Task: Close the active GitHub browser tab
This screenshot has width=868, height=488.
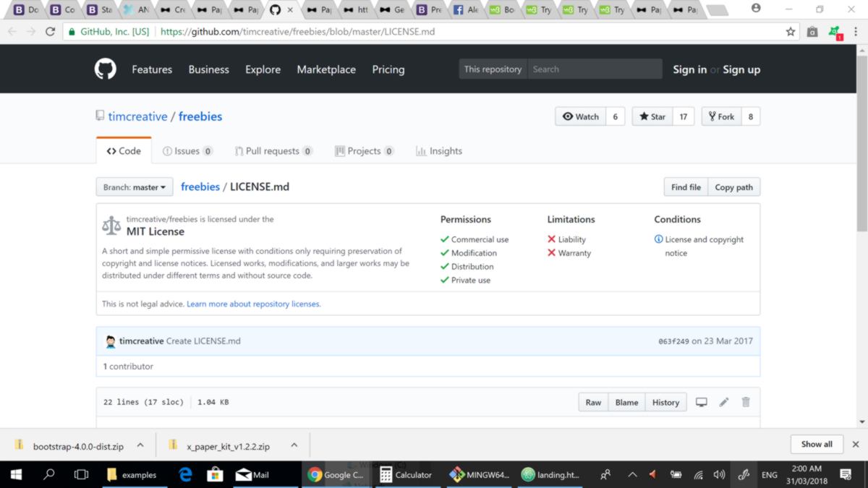Action: click(x=290, y=10)
